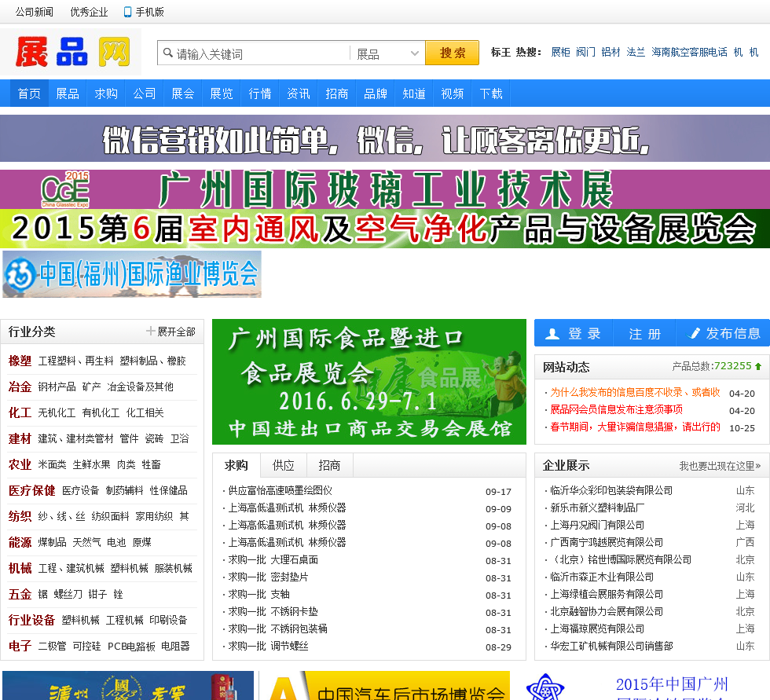Open the 供应富怡高速喷墨绘图仪 listing
Screen dimensions: 770x700
click(280, 490)
